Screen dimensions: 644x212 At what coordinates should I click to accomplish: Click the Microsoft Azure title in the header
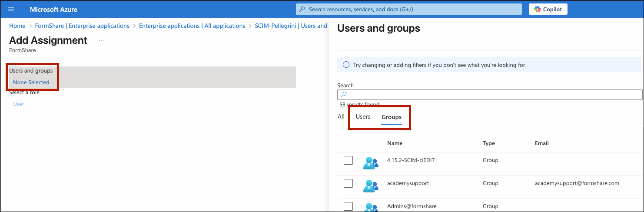point(53,9)
